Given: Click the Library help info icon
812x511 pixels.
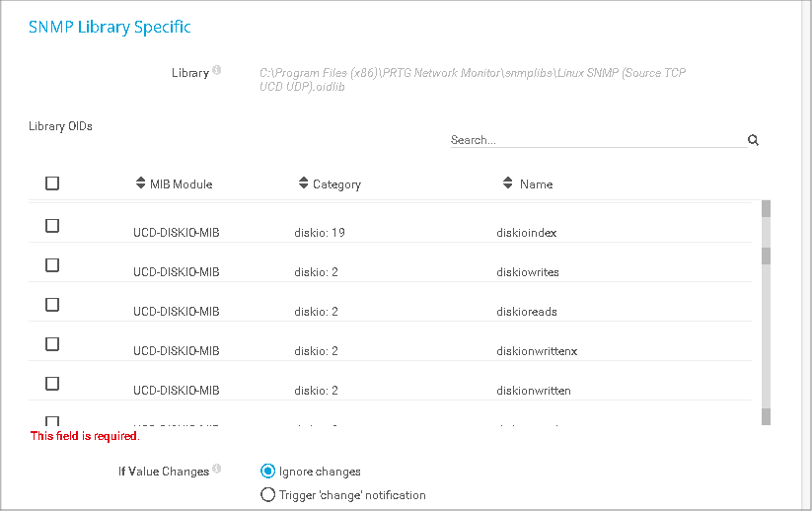Looking at the screenshot, I should pos(217,70).
